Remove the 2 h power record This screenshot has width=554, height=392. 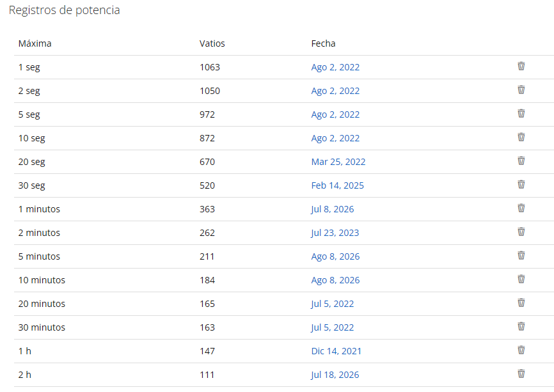point(521,373)
